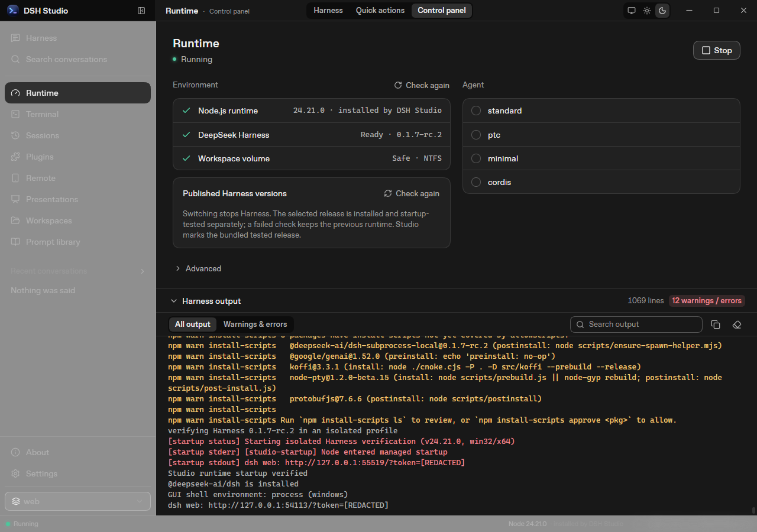Click the 'Studio runtime startup verified' line
Screen dimensions: 757x532
(x=238, y=473)
